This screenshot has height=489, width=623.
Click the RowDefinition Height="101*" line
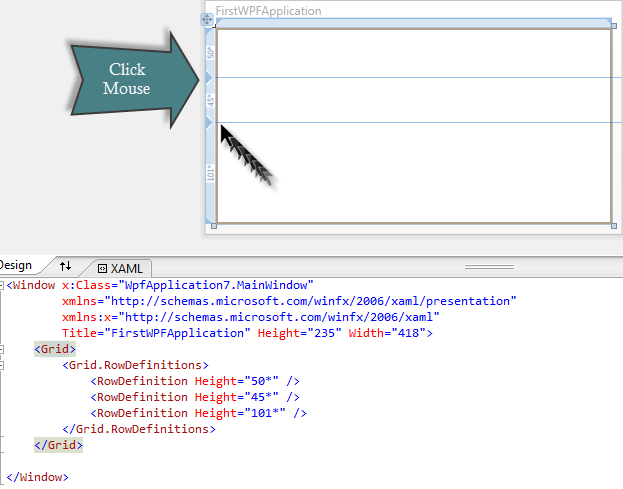point(199,413)
